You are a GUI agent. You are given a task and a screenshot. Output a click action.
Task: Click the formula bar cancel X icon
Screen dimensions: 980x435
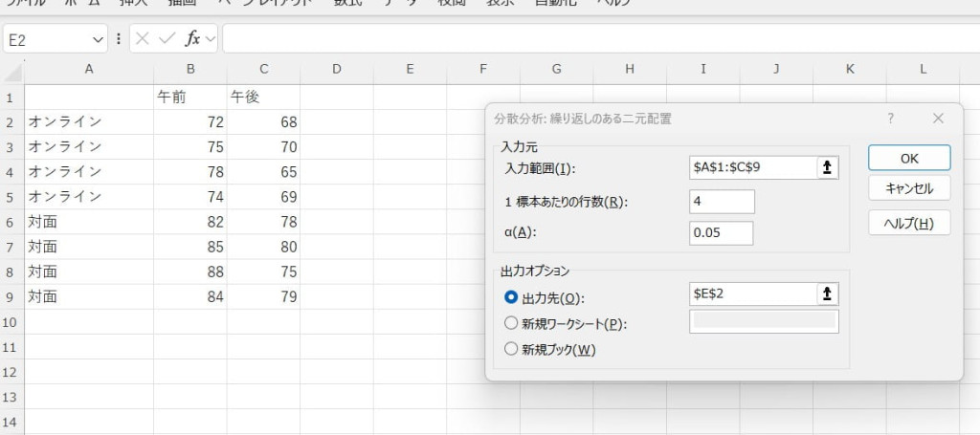pos(143,39)
